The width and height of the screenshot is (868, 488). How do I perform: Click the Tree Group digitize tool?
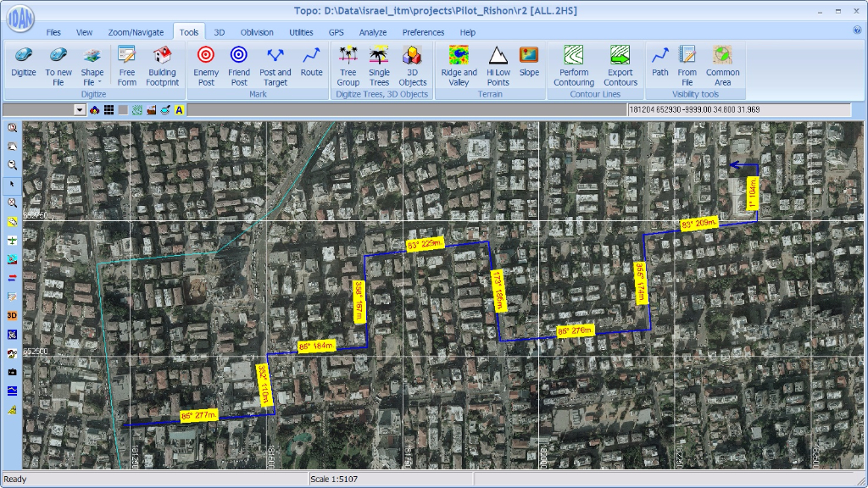[348, 65]
